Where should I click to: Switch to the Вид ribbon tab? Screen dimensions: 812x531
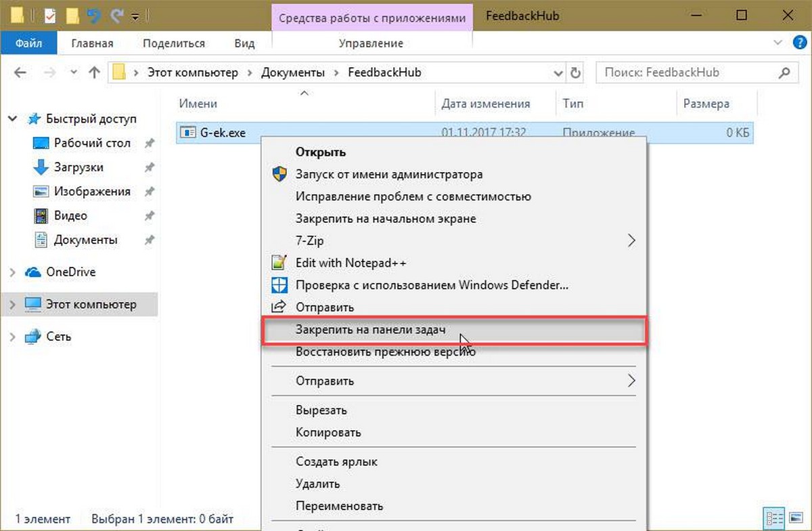tap(244, 43)
